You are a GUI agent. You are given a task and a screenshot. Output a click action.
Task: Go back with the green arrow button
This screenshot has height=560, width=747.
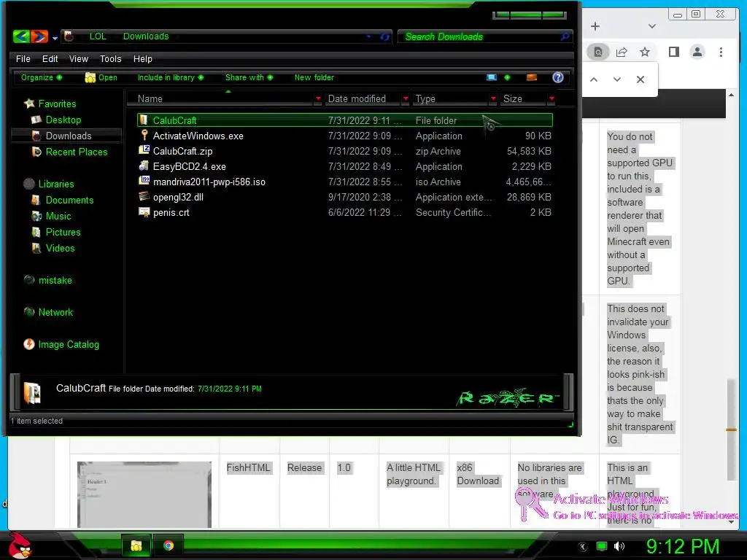pos(21,36)
